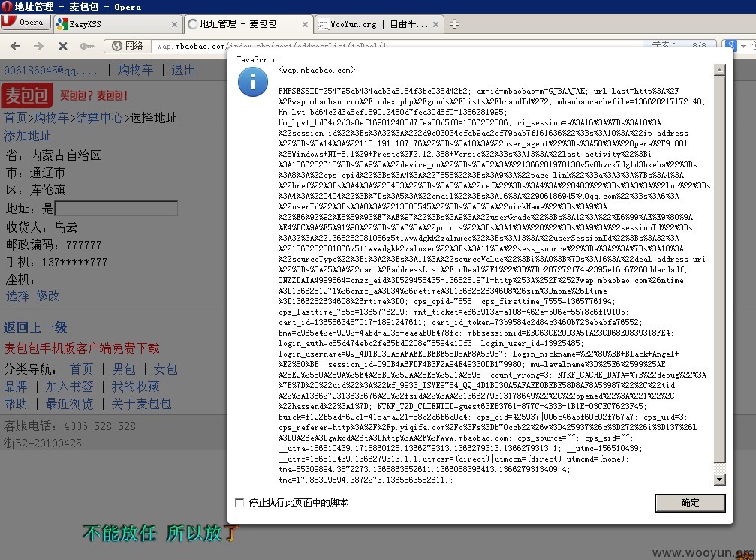Open the 结算中心 breadcrumb link
This screenshot has height=560, width=756.
pos(99,118)
